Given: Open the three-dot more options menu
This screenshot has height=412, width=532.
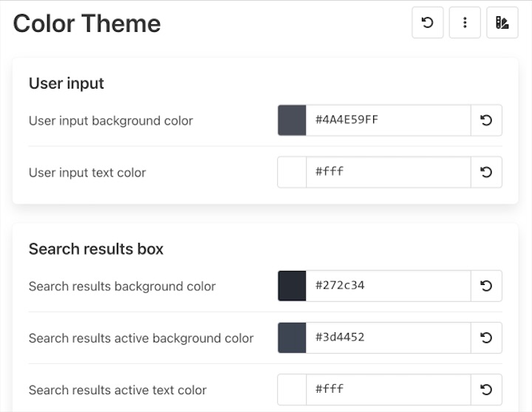Looking at the screenshot, I should tap(465, 23).
